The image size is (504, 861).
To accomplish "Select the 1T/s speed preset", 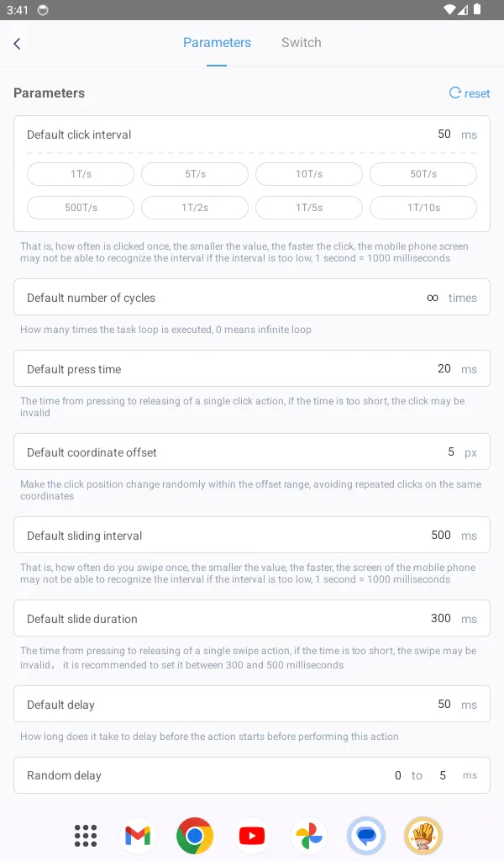I will point(80,174).
